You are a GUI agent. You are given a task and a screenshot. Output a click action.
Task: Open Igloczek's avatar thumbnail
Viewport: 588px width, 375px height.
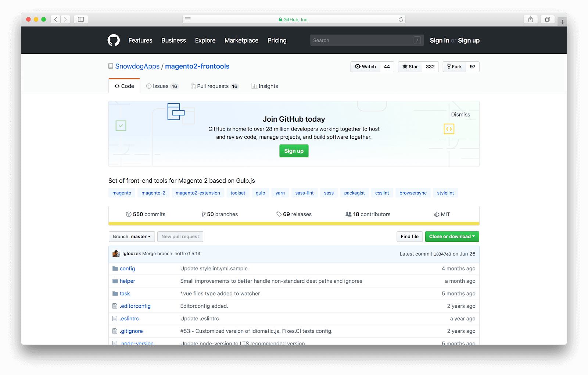click(116, 254)
